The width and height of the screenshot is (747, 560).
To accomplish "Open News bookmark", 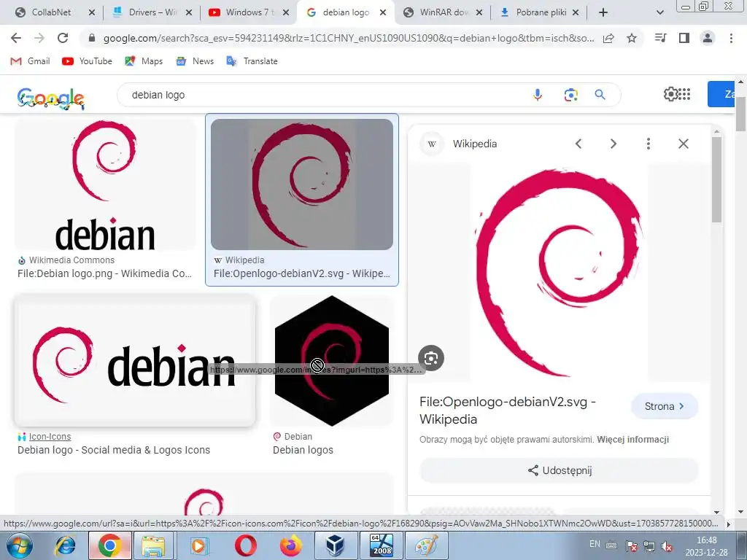I will (x=195, y=61).
